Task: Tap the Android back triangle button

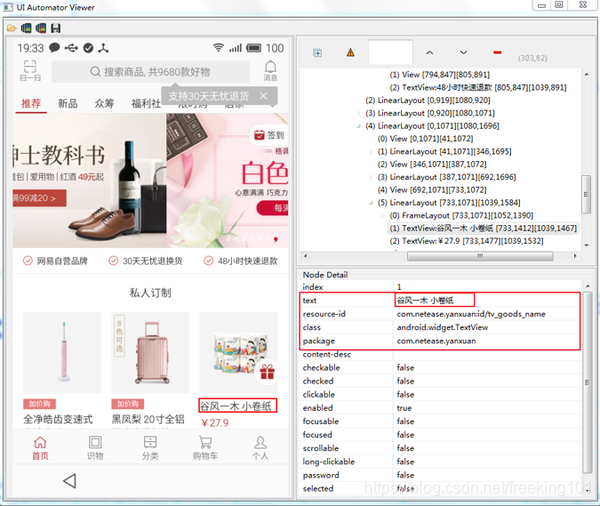Action: pyautogui.click(x=70, y=481)
